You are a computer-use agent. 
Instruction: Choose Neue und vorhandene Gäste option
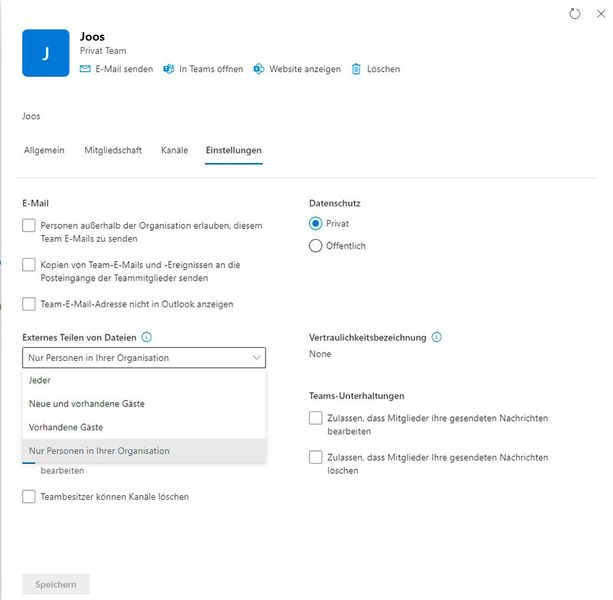click(144, 404)
